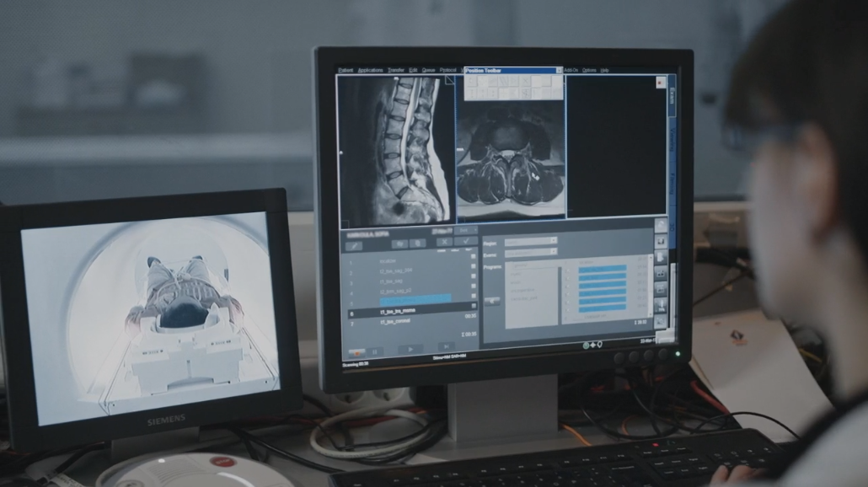Pause the running measurement
Viewport: 868px width, 487px height.
click(375, 351)
